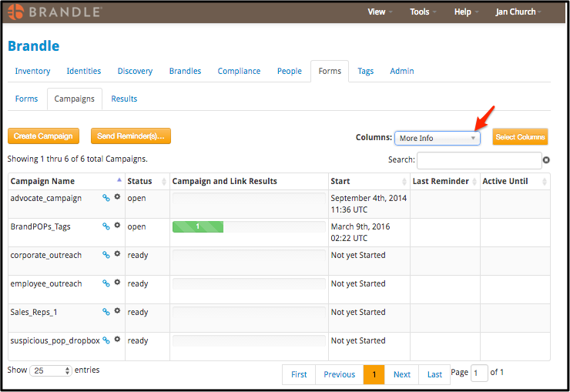Open the Show 25 entries selector
Screen dimensions: 570x392
coord(51,370)
